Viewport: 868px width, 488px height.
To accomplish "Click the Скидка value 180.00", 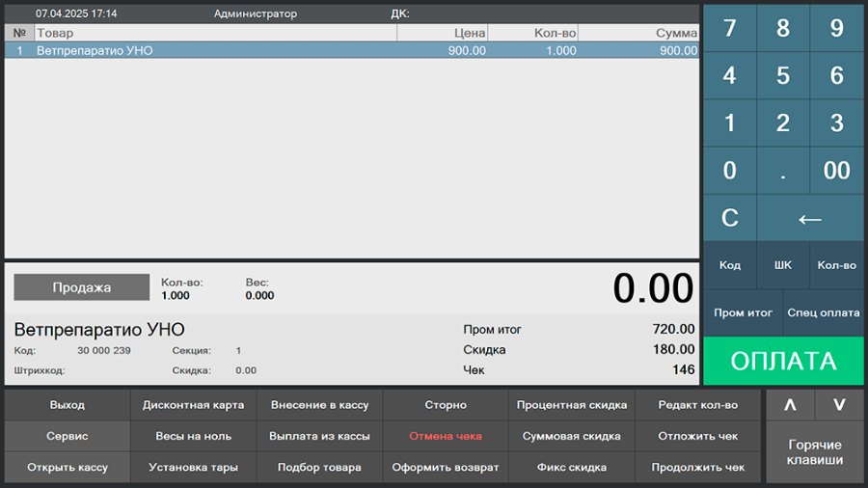I will 673,350.
